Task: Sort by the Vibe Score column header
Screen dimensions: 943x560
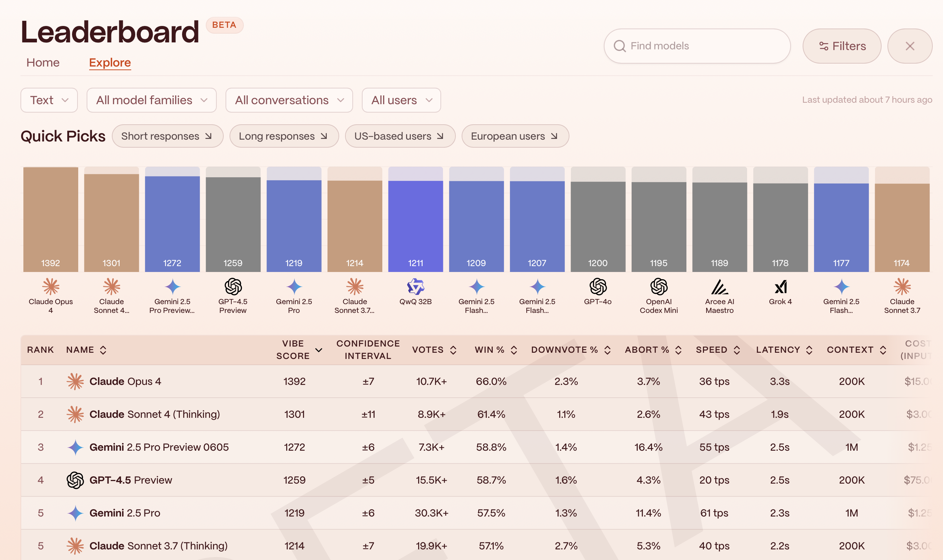Action: point(299,350)
